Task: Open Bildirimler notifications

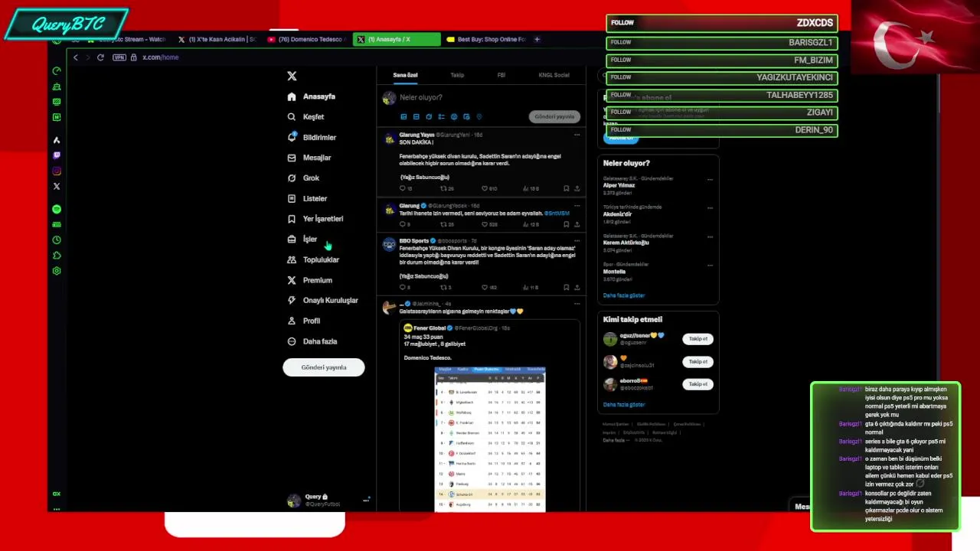Action: click(312, 137)
